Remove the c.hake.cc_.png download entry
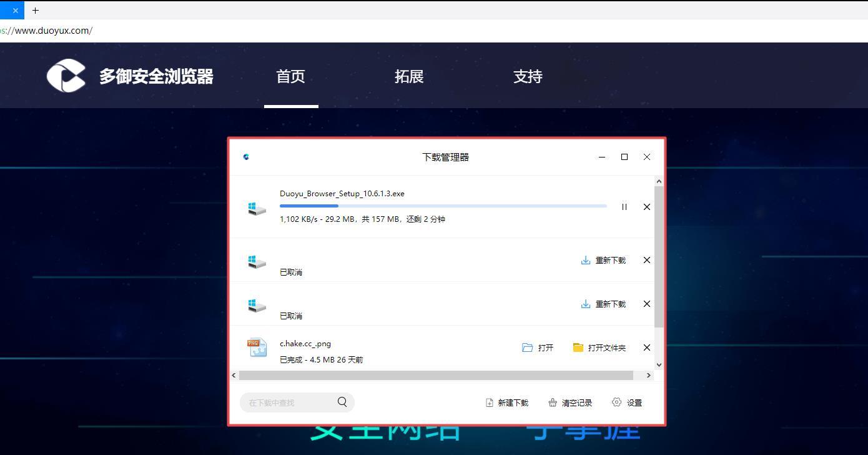868x455 pixels. [647, 347]
